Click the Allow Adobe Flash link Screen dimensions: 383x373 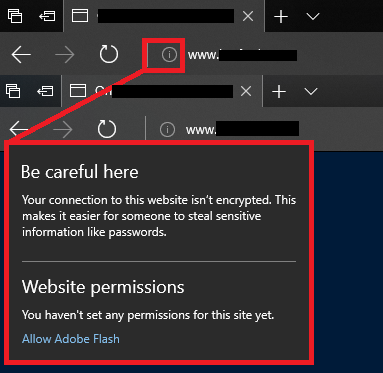(71, 339)
